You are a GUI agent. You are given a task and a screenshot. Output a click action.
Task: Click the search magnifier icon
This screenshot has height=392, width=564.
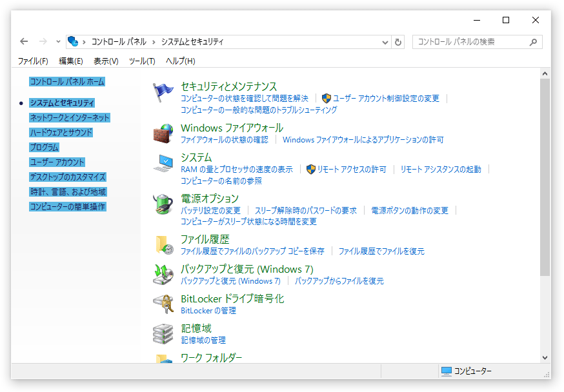(x=533, y=42)
